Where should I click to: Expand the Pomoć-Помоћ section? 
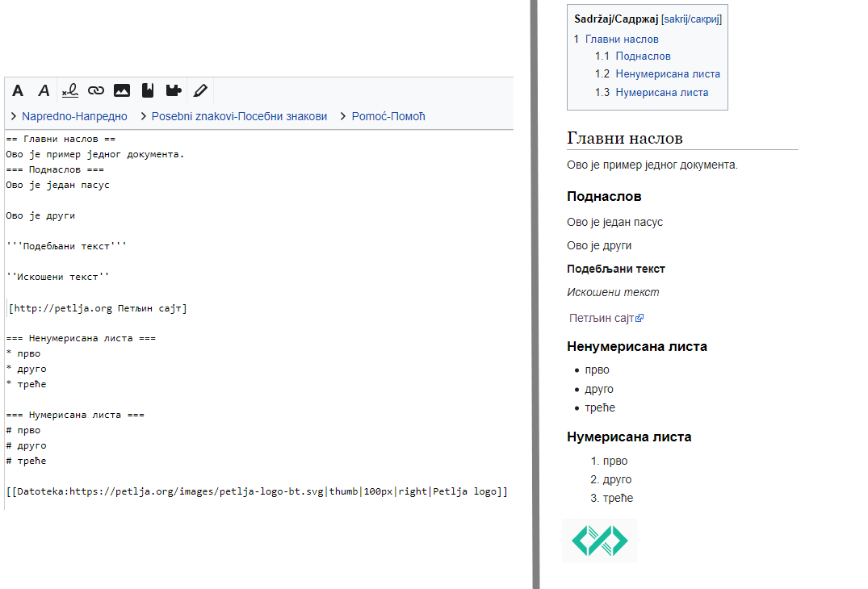388,116
